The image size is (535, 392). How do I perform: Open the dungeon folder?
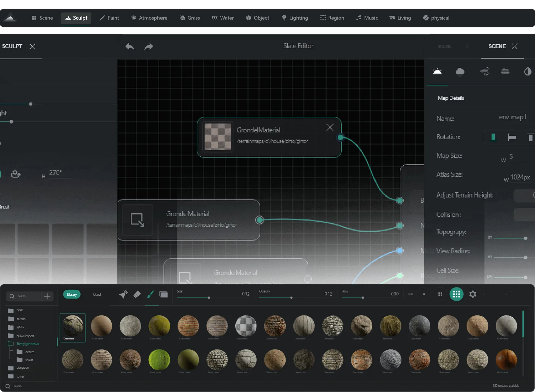click(18, 368)
